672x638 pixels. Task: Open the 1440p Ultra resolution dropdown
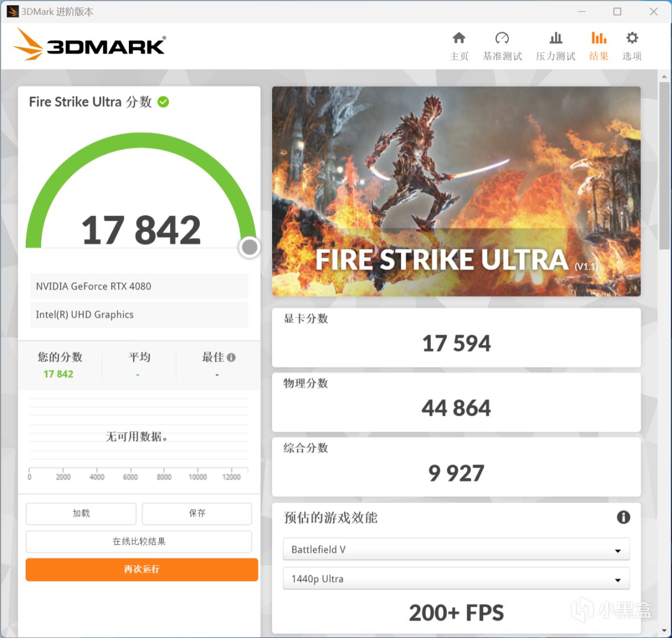(x=456, y=579)
